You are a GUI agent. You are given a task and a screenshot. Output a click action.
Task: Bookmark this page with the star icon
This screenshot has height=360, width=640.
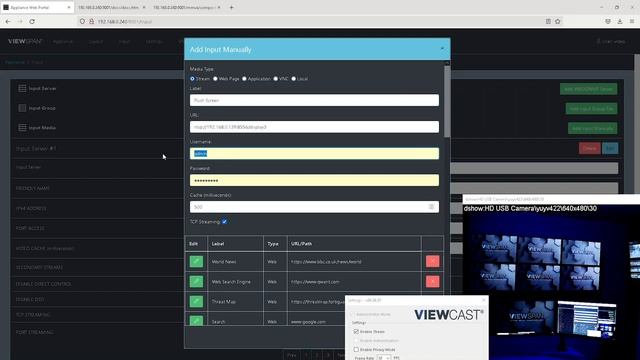point(558,21)
